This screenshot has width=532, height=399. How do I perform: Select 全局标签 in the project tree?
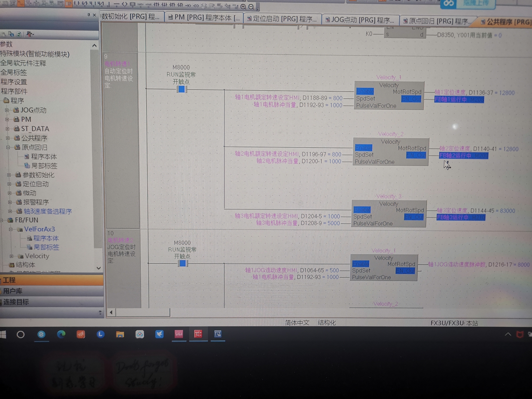[x=14, y=73]
